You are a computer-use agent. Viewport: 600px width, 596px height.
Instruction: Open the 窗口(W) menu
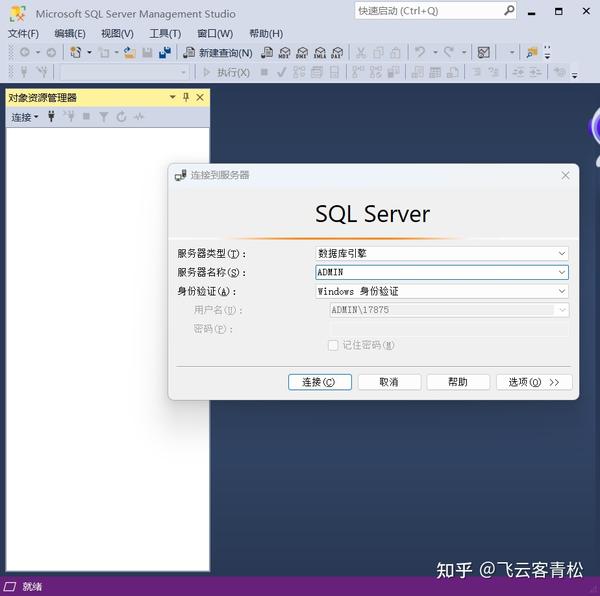[215, 34]
